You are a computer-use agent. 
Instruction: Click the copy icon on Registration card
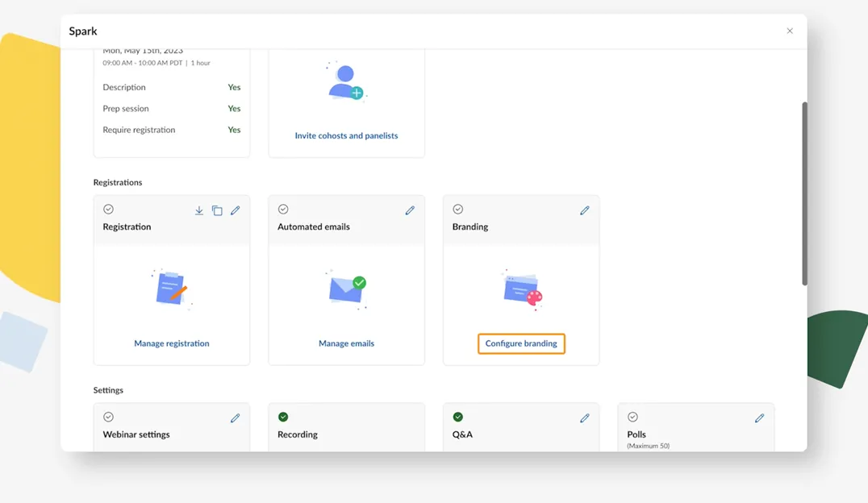217,210
